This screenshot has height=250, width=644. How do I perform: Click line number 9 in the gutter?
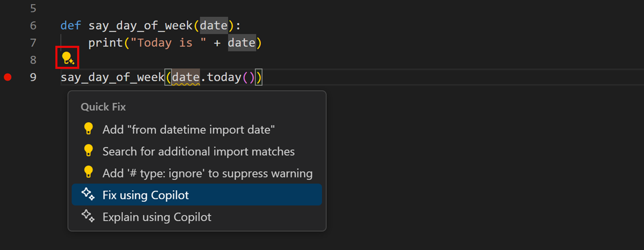(x=33, y=77)
